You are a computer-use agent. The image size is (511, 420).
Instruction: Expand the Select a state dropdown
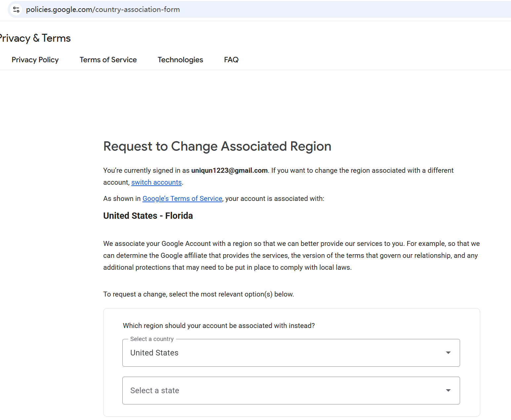[291, 391]
